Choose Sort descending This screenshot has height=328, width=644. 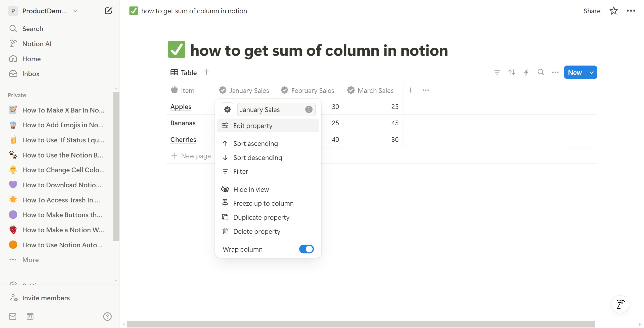click(268, 157)
